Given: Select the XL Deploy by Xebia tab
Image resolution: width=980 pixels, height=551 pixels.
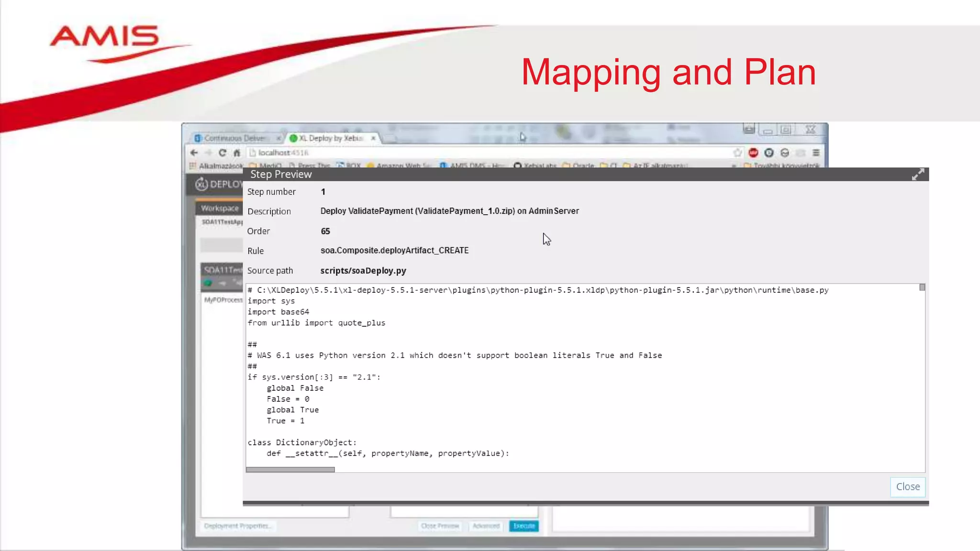Looking at the screenshot, I should tap(330, 138).
